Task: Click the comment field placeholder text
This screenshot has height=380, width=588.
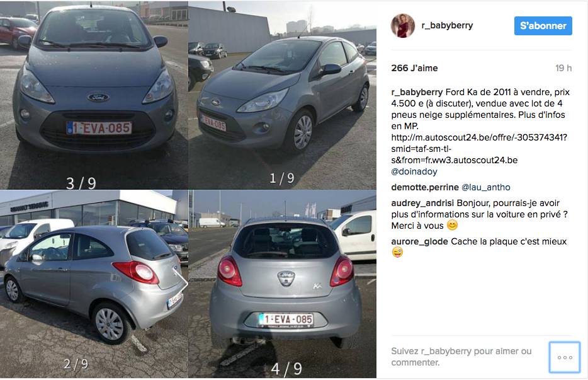Action: coord(461,357)
